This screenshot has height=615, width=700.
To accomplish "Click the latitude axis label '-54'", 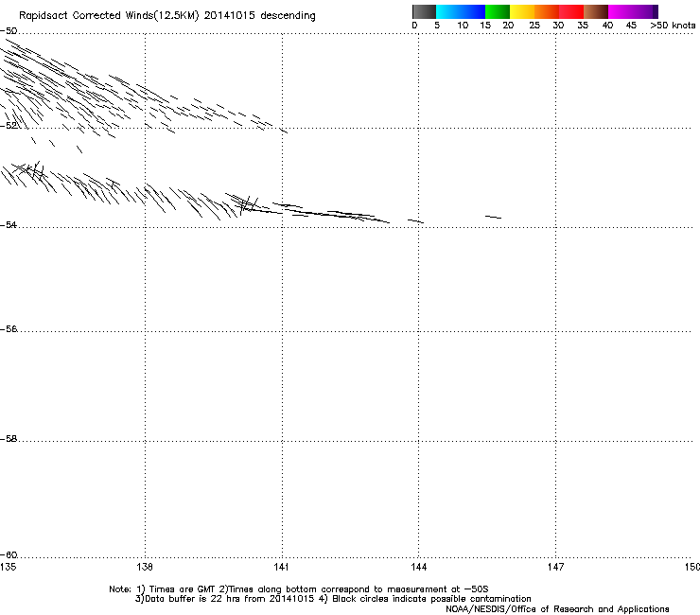I will point(9,225).
